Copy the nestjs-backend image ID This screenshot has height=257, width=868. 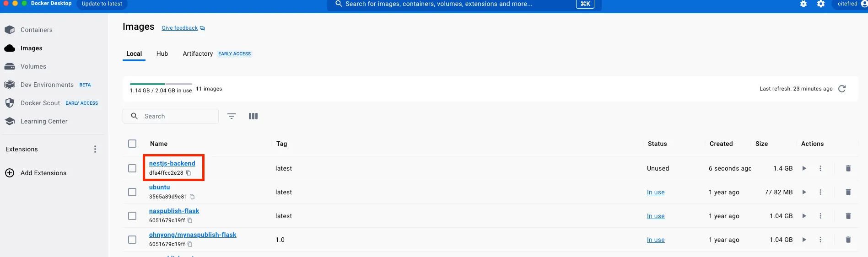coord(189,173)
